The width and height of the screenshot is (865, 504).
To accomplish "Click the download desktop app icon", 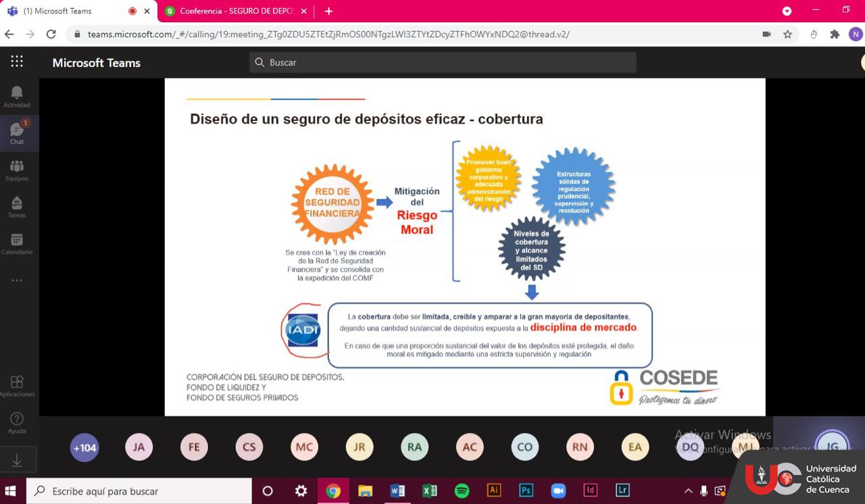I will coord(17,460).
